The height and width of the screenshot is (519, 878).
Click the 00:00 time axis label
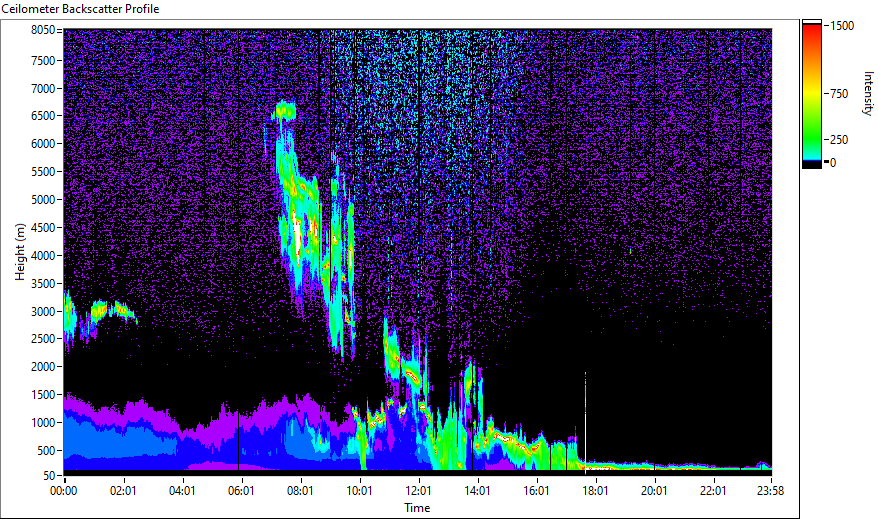(64, 491)
